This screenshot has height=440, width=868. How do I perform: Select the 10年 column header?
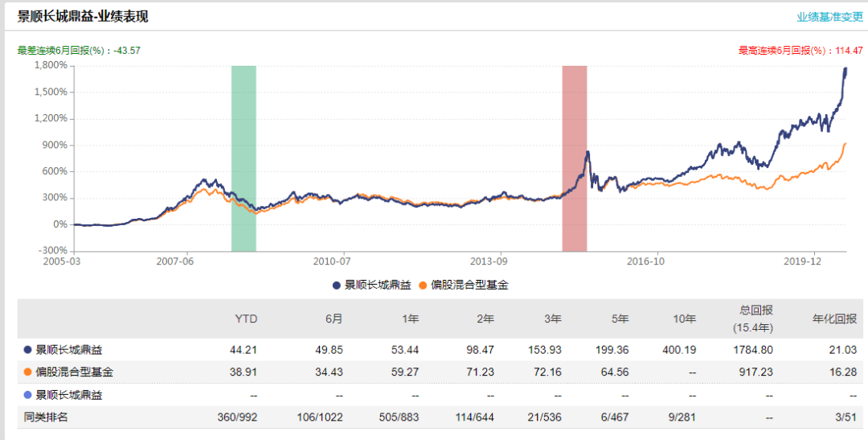tap(684, 319)
